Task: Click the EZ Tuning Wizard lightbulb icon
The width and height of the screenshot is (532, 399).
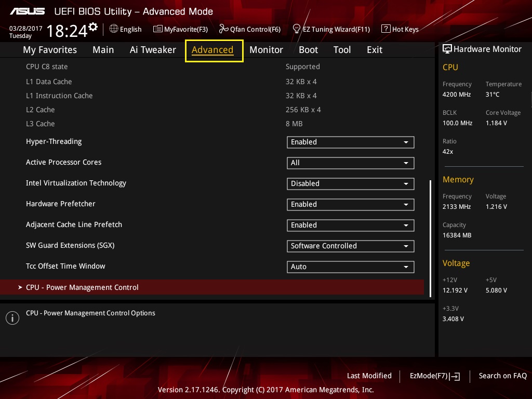Action: tap(297, 29)
